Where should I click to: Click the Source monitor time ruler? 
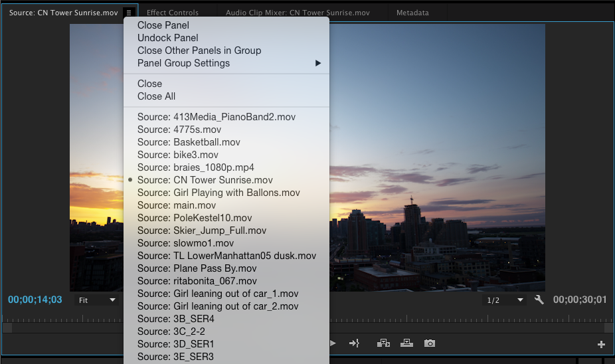[471, 318]
